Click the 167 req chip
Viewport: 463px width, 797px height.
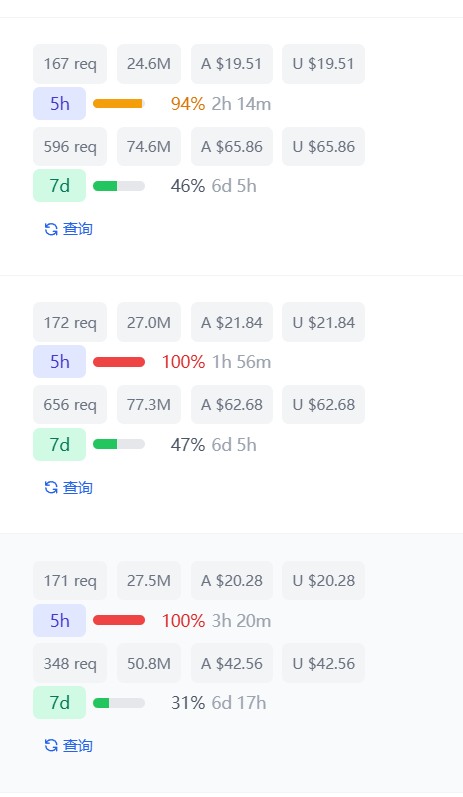point(70,64)
